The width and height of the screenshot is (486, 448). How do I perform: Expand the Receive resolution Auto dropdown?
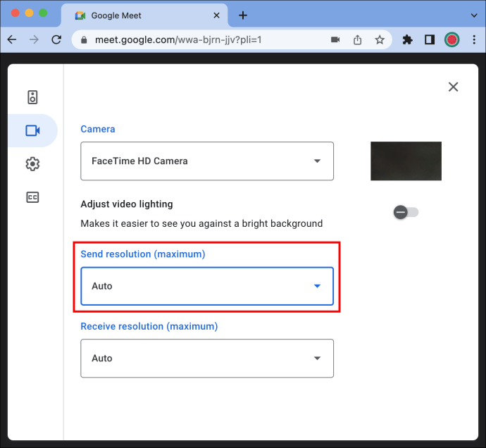[207, 359]
